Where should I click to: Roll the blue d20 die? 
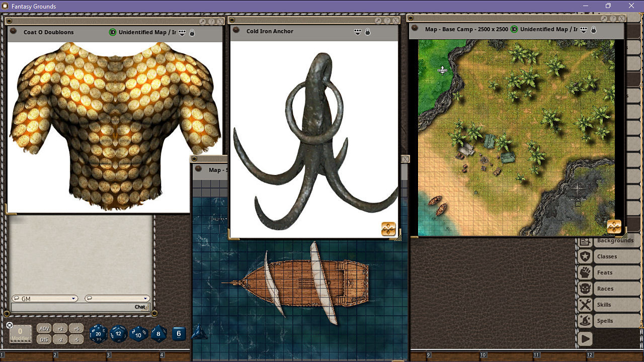[x=98, y=333]
